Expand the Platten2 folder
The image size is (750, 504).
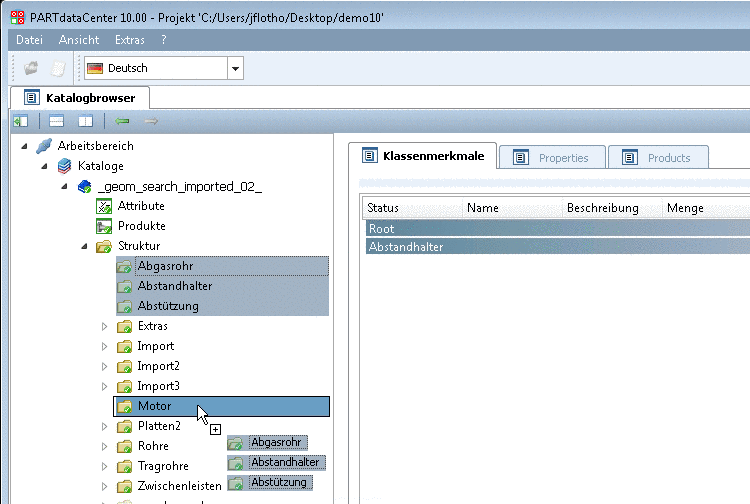105,427
